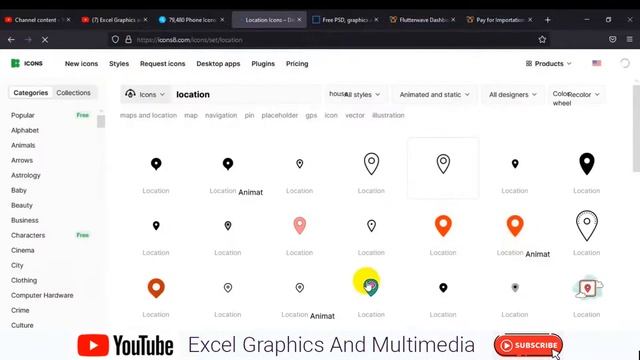
Task: Go back with the browser back arrow
Action: coord(11,40)
